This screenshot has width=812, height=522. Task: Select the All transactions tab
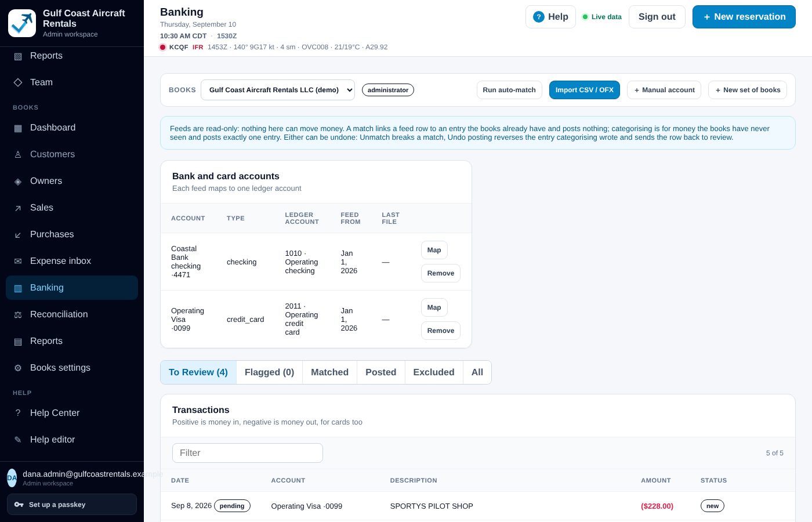(x=477, y=372)
